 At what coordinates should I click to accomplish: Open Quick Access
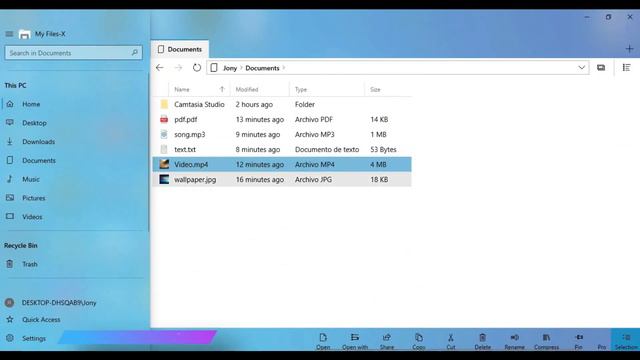click(x=41, y=320)
